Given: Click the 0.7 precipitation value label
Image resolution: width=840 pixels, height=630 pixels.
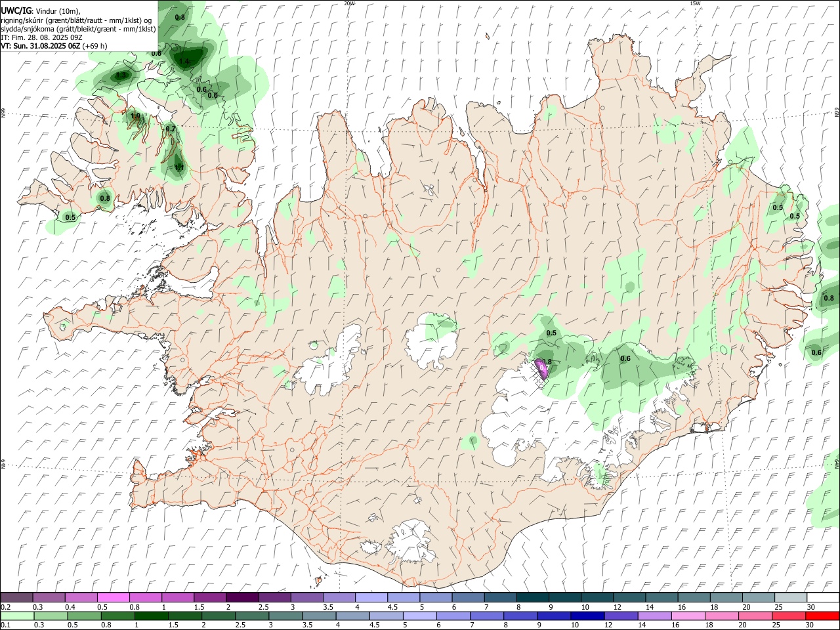Looking at the screenshot, I should [171, 129].
